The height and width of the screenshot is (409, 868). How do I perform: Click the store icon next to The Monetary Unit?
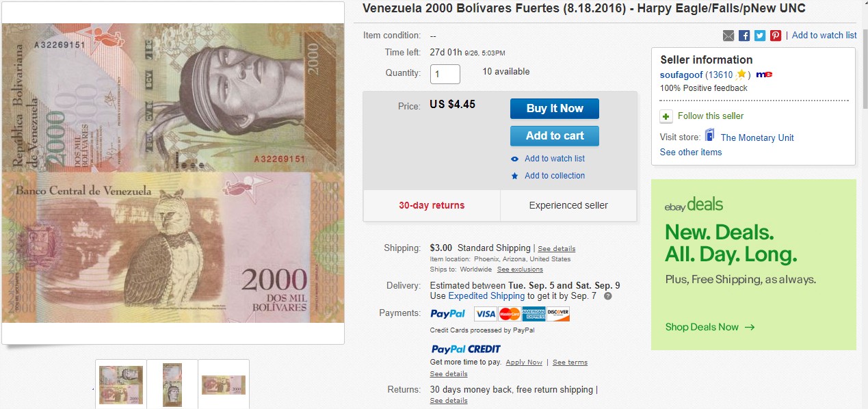[709, 135]
